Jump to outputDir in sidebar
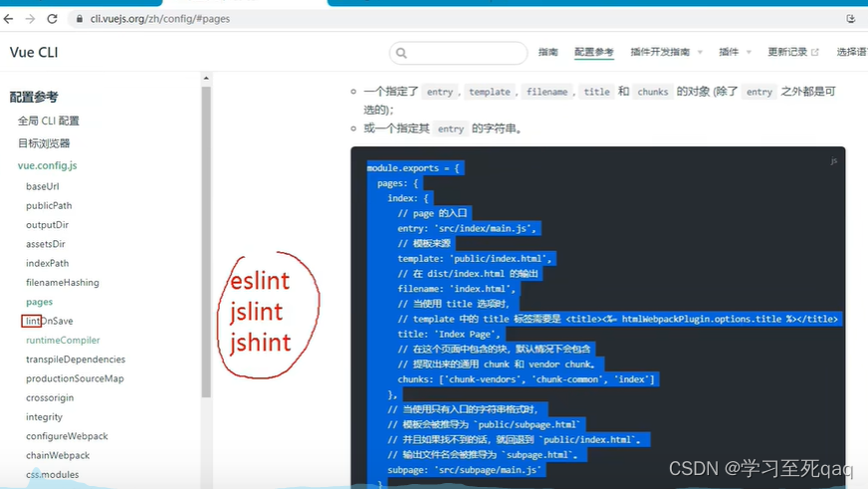Screen dimensions: 868x489 pos(47,225)
